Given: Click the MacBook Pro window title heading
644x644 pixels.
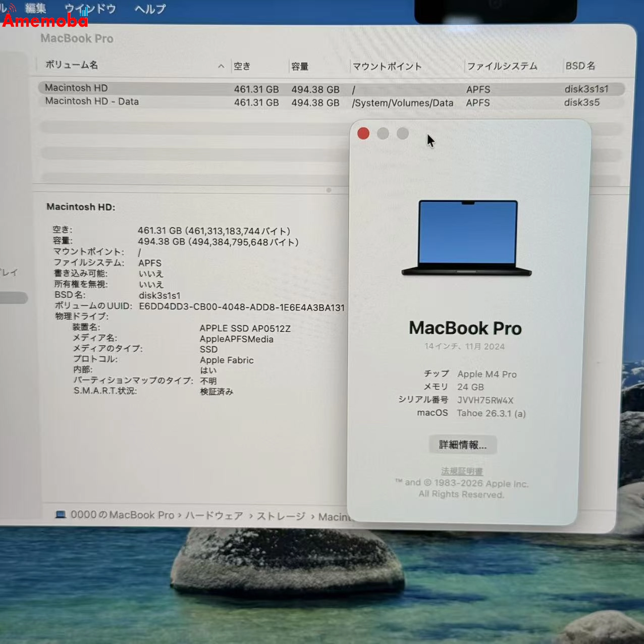Looking at the screenshot, I should pos(77,38).
